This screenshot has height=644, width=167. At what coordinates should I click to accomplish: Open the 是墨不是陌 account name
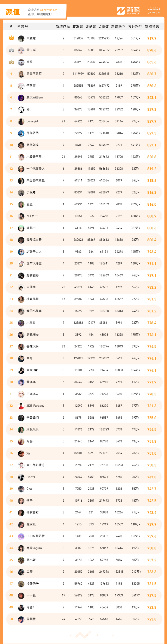click(34, 74)
